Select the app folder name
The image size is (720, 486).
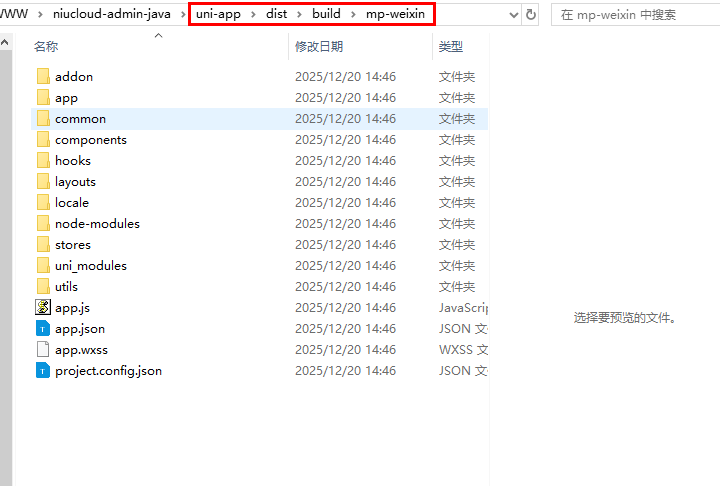[67, 98]
